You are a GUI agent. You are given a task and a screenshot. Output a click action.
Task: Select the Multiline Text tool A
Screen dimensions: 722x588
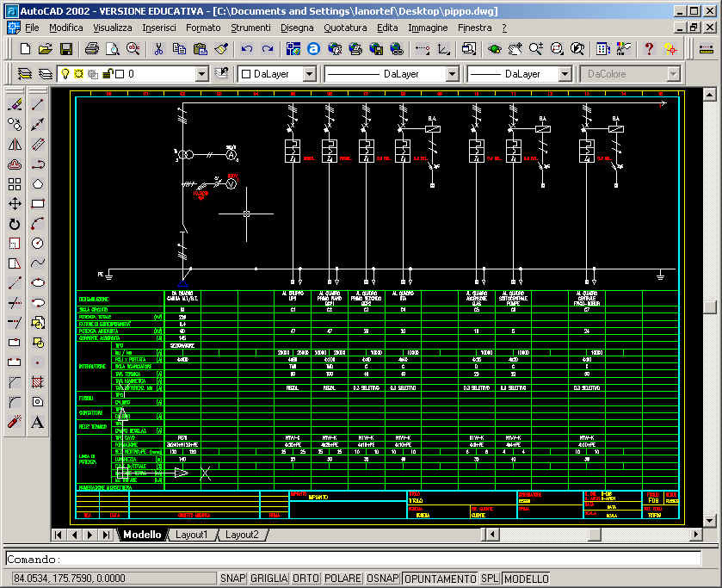pyautogui.click(x=38, y=422)
